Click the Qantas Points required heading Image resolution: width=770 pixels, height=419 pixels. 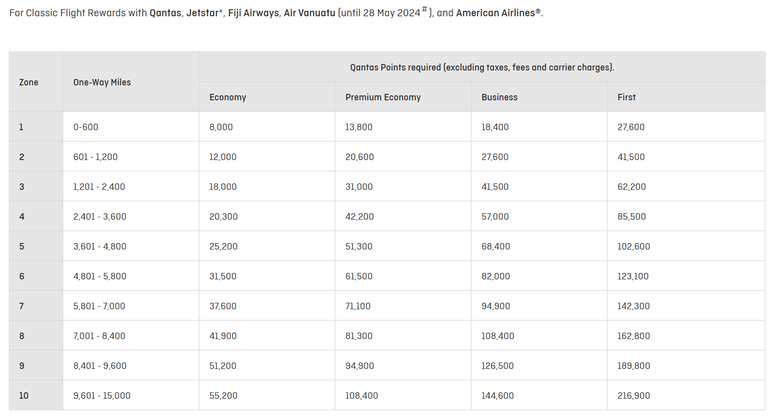tap(481, 67)
